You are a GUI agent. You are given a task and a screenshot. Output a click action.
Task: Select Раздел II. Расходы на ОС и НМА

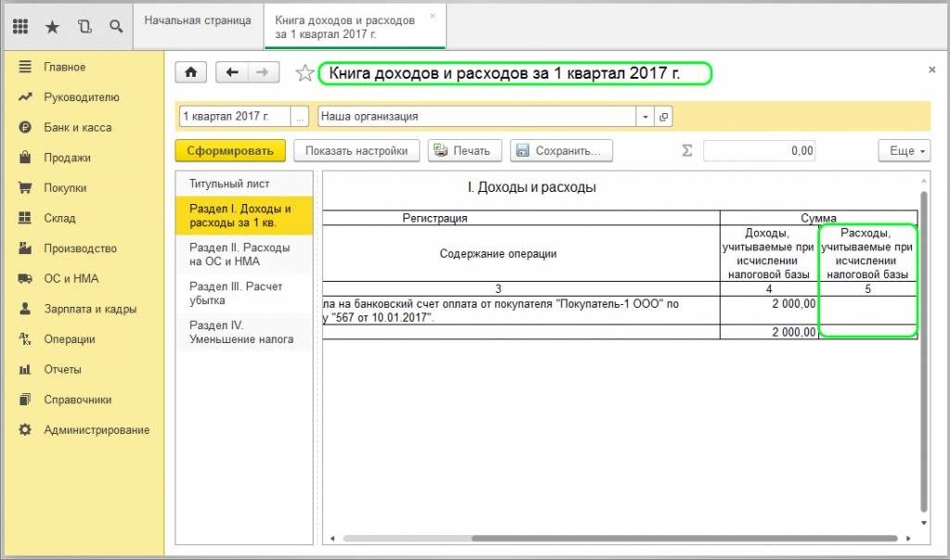coord(239,255)
